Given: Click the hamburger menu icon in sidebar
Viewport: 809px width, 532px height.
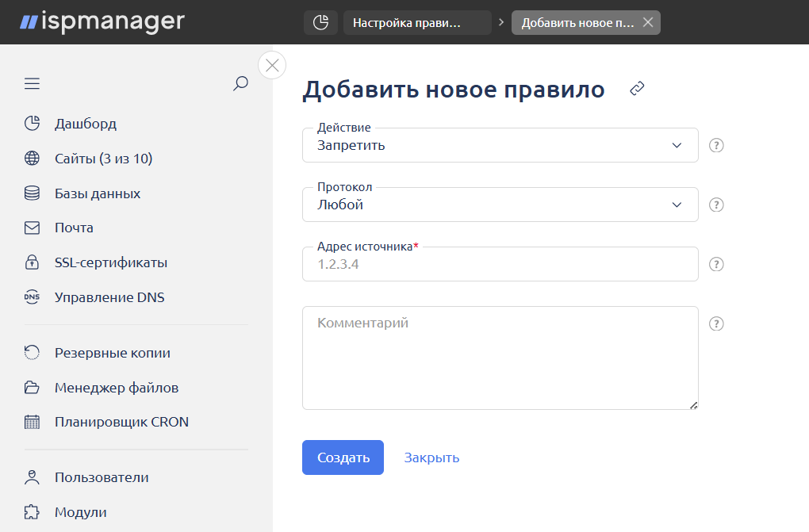Looking at the screenshot, I should coord(32,84).
